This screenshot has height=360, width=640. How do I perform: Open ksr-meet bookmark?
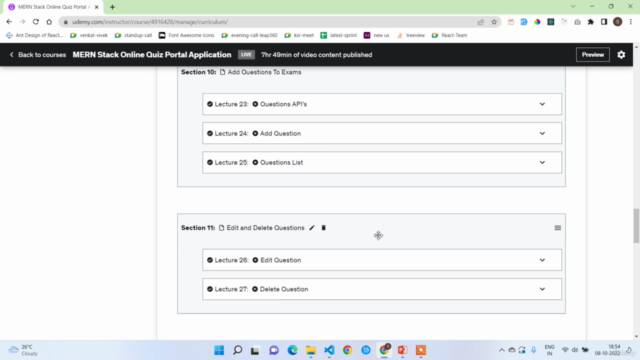[299, 36]
